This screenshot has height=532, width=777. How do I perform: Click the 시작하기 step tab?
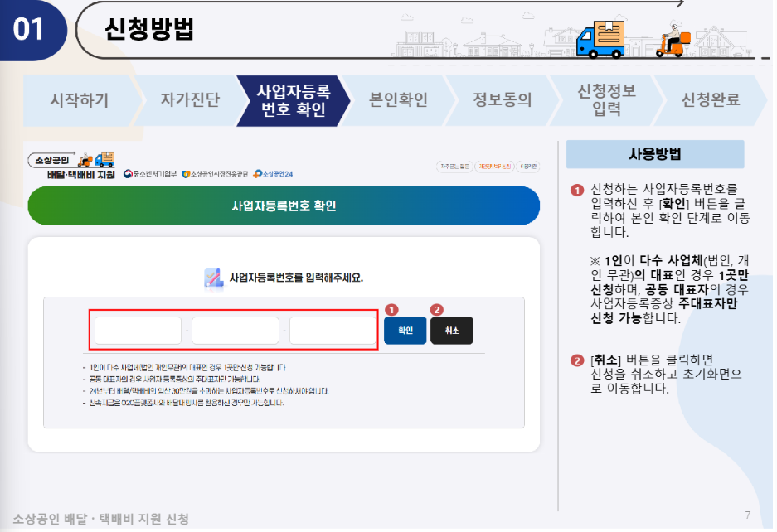pos(80,100)
